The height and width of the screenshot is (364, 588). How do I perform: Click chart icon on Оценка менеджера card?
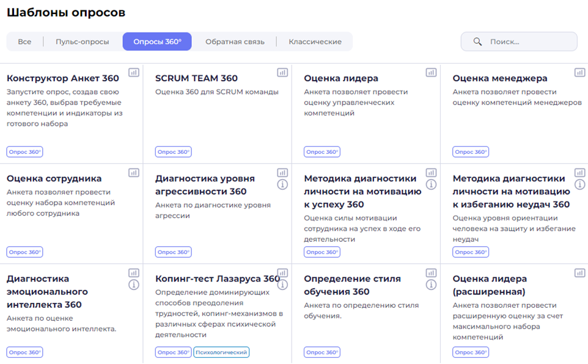[579, 73]
